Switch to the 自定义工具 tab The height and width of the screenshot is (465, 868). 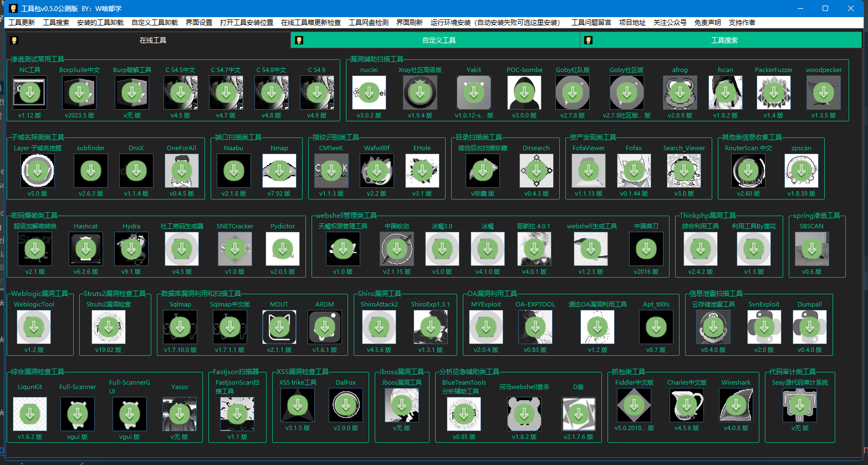tap(436, 40)
